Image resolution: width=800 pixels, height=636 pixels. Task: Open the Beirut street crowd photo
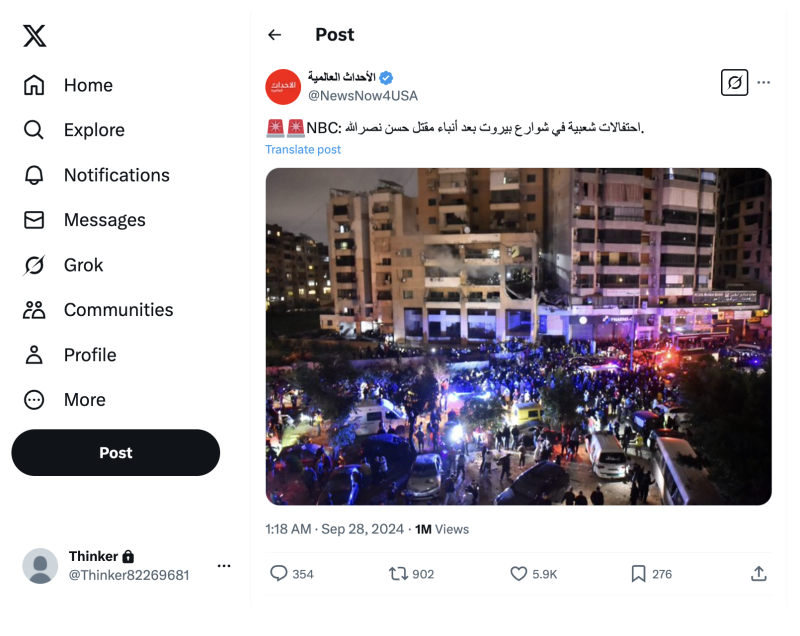518,336
